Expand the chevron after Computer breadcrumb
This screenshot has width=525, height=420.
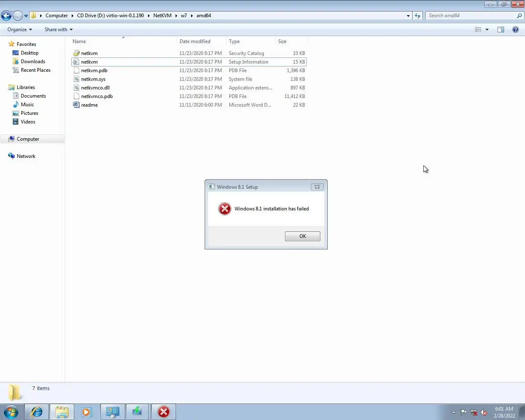73,16
